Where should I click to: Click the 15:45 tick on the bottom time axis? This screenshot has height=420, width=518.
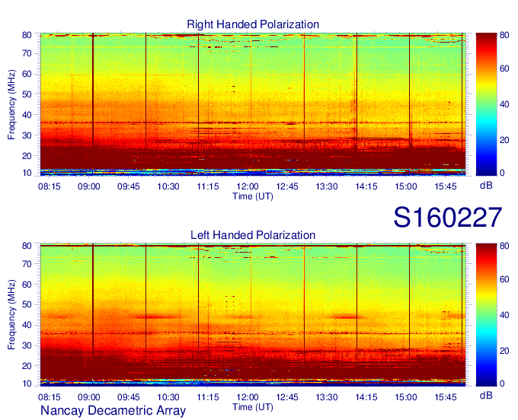coord(446,397)
